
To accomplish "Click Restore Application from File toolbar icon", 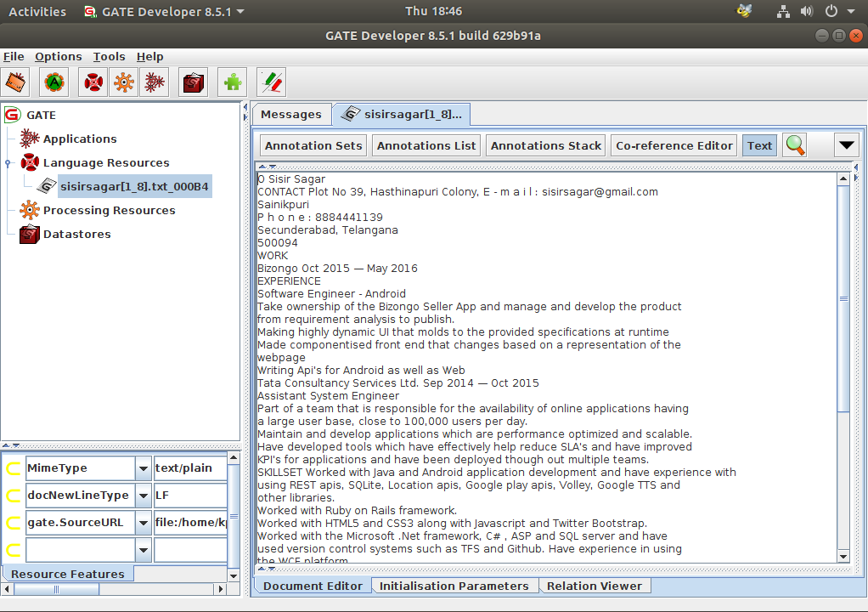I will [x=17, y=82].
